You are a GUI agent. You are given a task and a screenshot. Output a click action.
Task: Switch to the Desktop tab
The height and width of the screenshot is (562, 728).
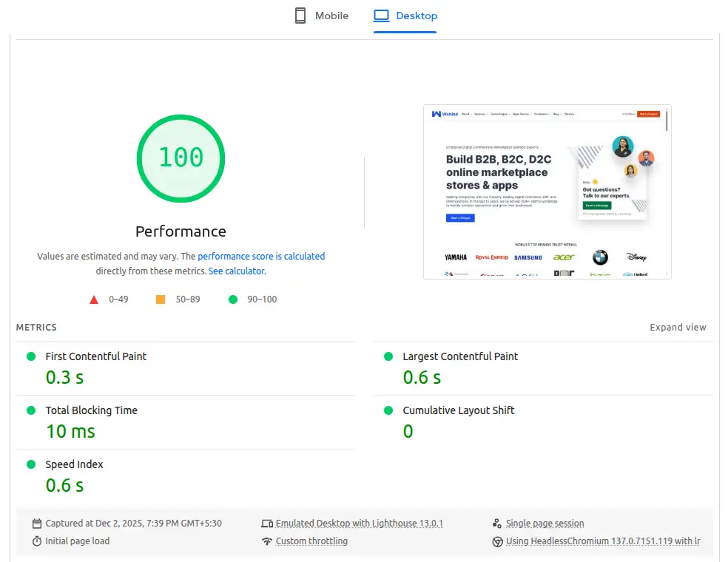pyautogui.click(x=405, y=16)
